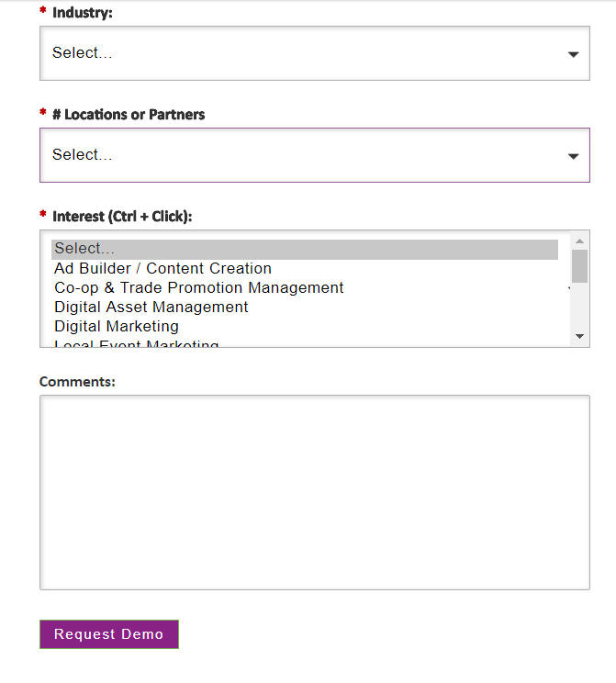Click the Interest list scrollbar thumb
The height and width of the screenshot is (683, 616).
tap(579, 265)
